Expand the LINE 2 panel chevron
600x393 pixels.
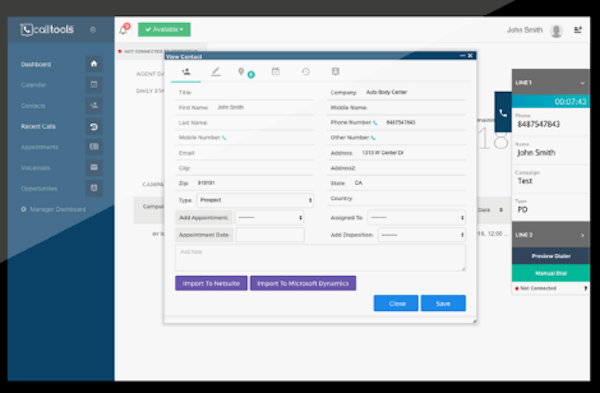coord(582,235)
